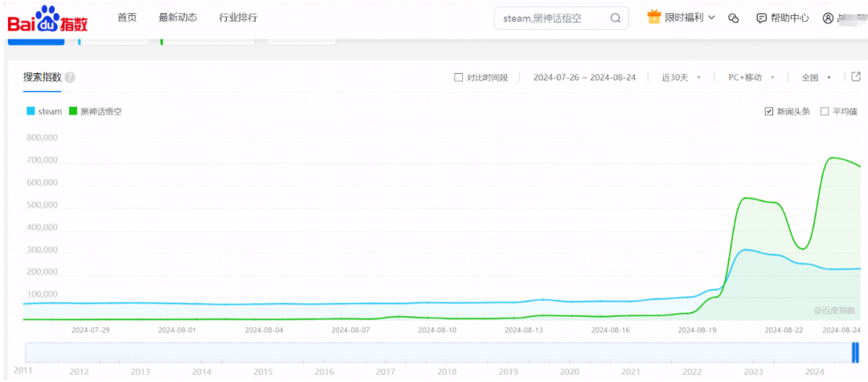Open the 近30天 time range dropdown
Image resolution: width=868 pixels, height=382 pixels.
tap(682, 77)
